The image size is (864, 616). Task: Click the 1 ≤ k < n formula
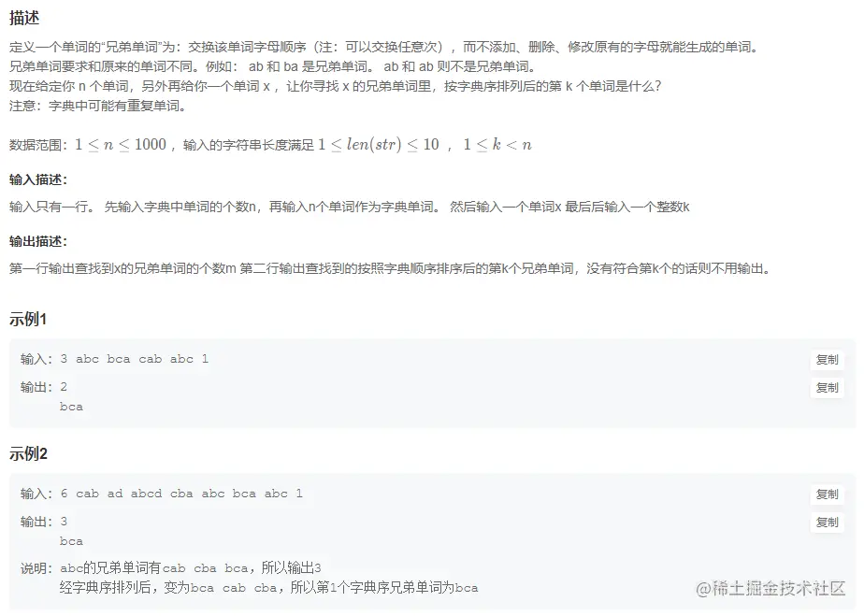pos(497,145)
